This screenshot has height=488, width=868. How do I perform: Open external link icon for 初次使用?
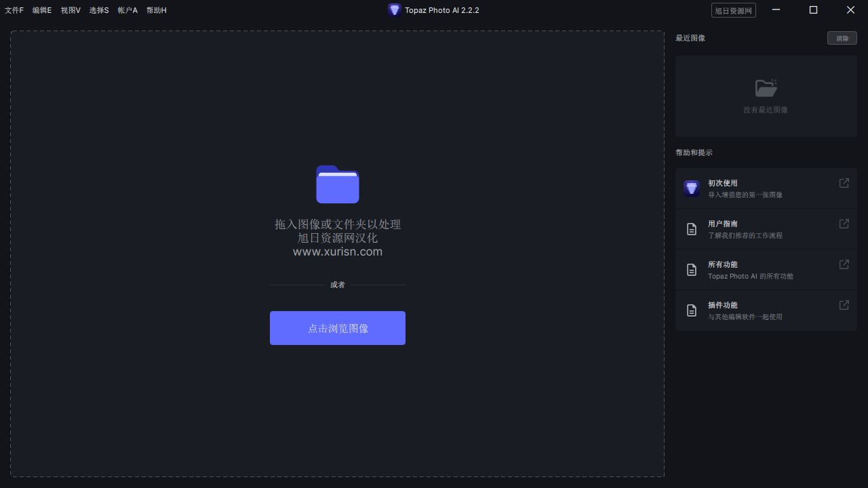point(844,183)
